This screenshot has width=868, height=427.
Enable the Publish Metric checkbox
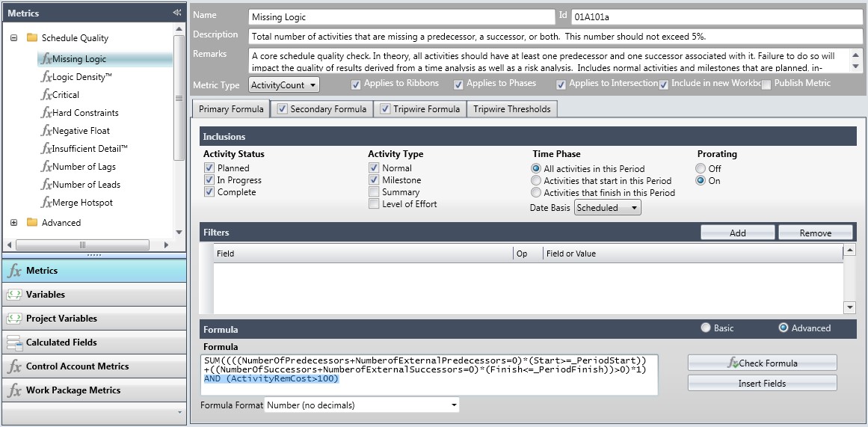[x=766, y=85]
